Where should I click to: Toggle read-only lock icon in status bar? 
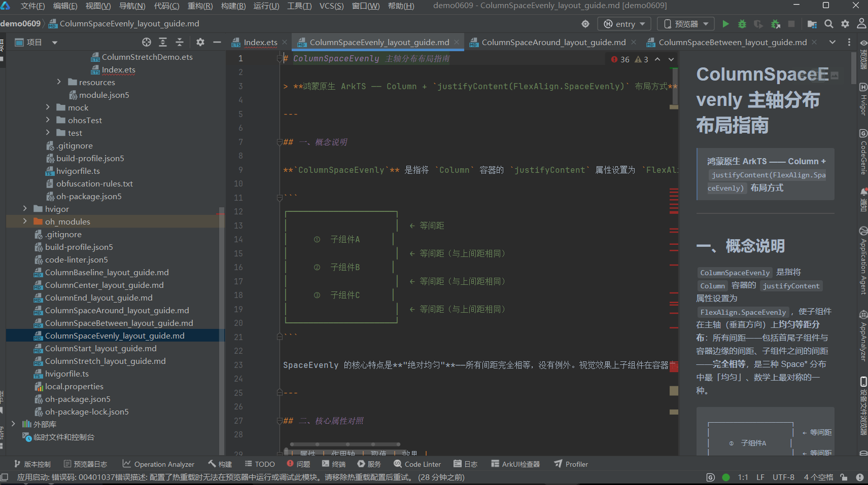tap(844, 477)
